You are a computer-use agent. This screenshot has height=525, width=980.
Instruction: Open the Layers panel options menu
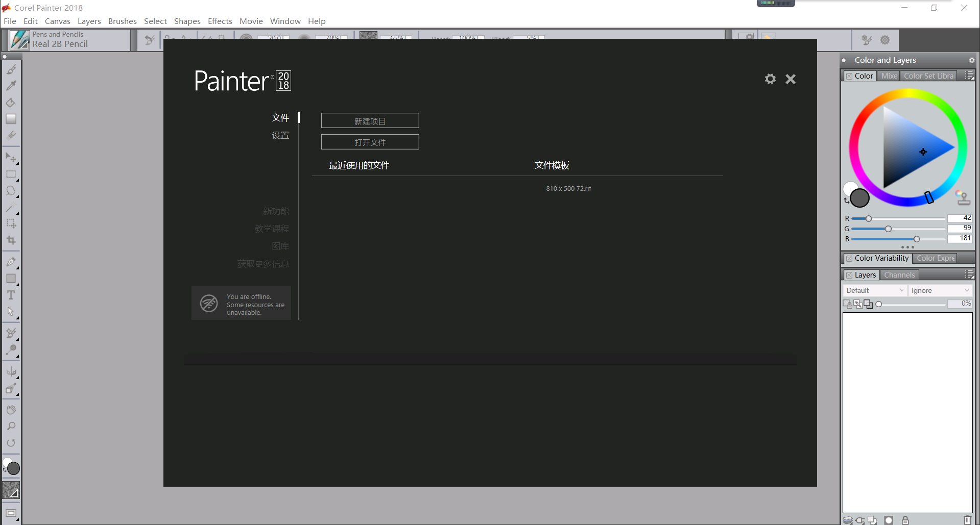click(969, 275)
